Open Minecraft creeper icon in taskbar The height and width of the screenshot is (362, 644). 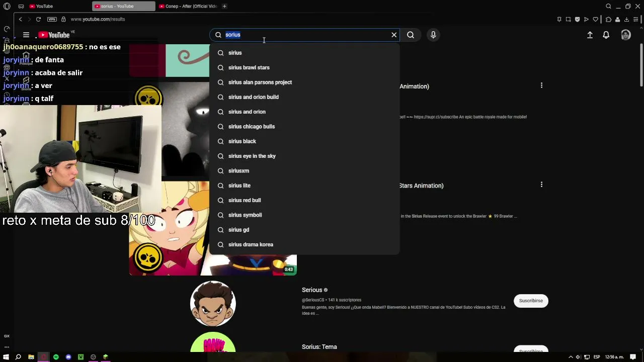coord(80,357)
